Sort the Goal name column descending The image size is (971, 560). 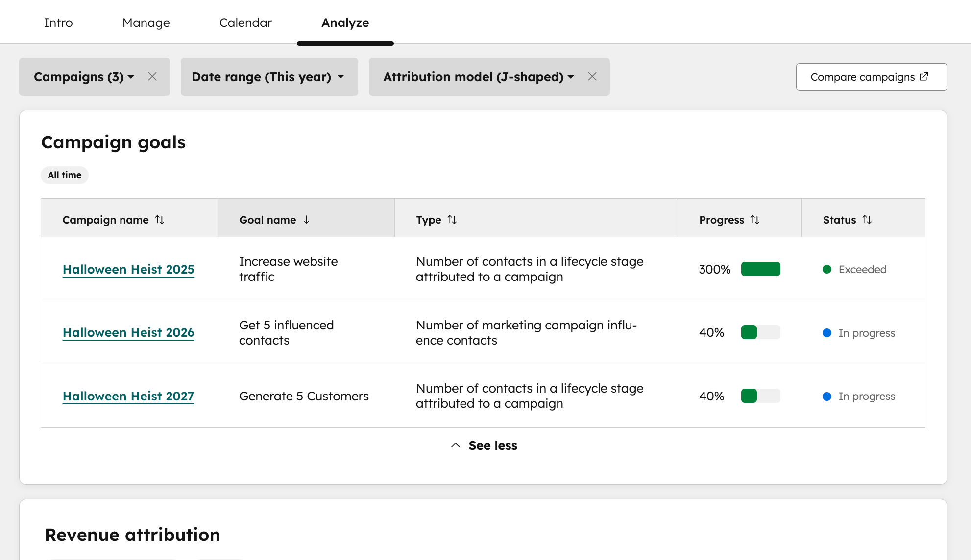coord(307,220)
